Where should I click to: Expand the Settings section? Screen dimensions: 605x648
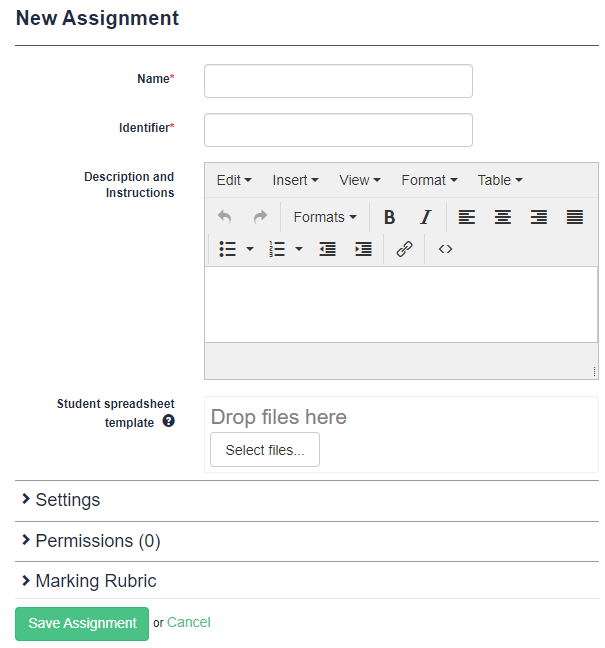68,500
